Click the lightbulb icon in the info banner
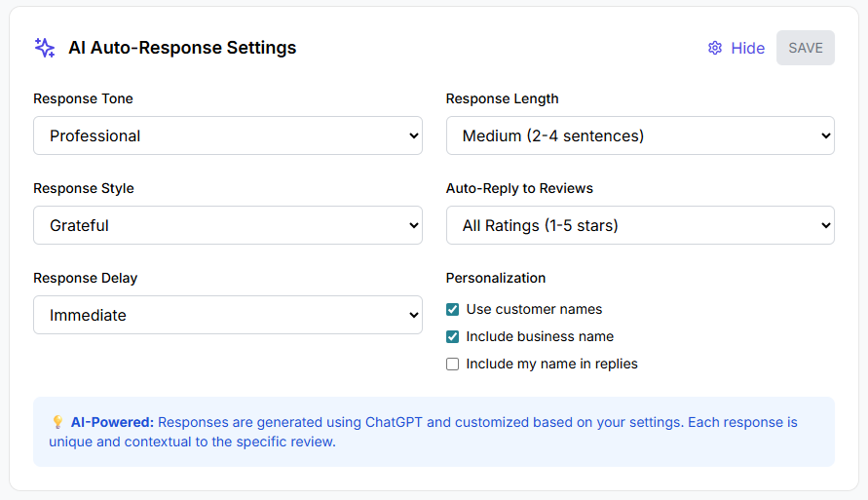 57,423
